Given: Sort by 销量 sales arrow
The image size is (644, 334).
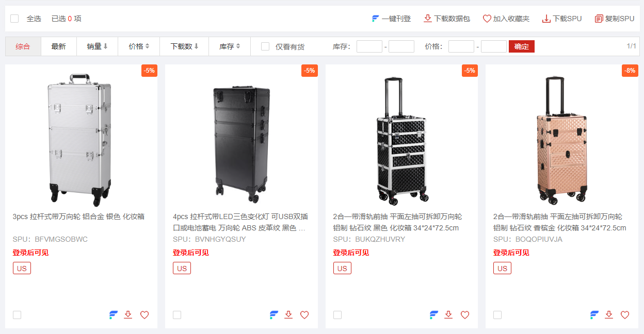Looking at the screenshot, I should 105,46.
